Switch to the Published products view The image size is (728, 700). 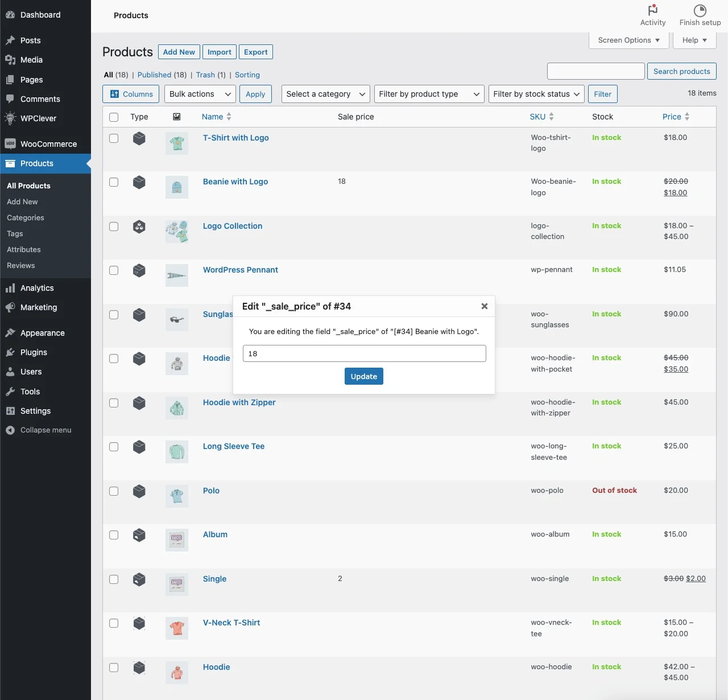[x=154, y=75]
